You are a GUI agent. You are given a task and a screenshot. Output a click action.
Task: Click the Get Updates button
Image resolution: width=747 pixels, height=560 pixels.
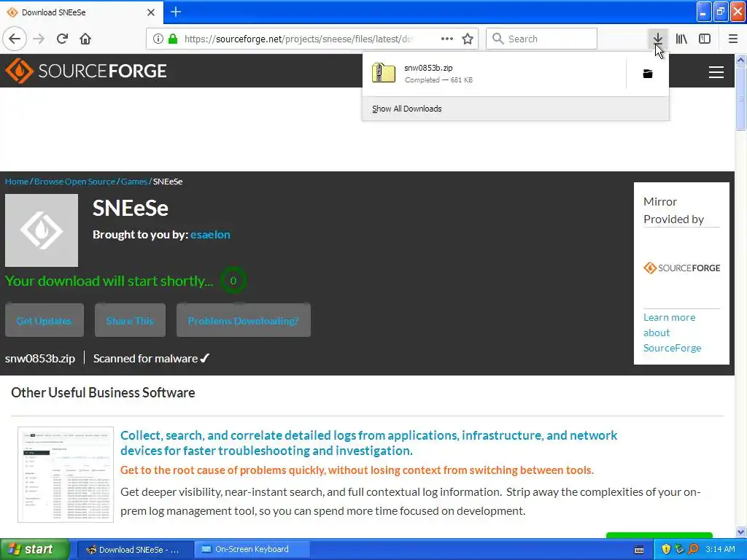tap(44, 321)
